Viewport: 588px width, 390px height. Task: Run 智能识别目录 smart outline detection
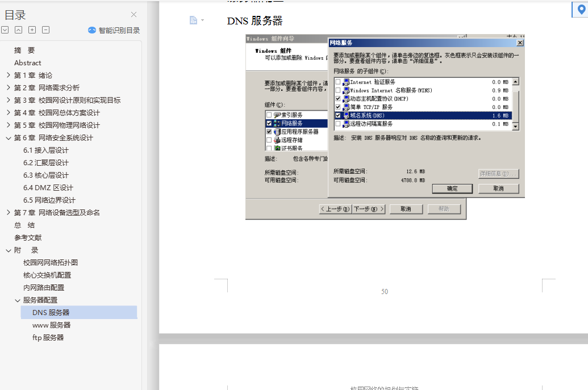pos(114,30)
